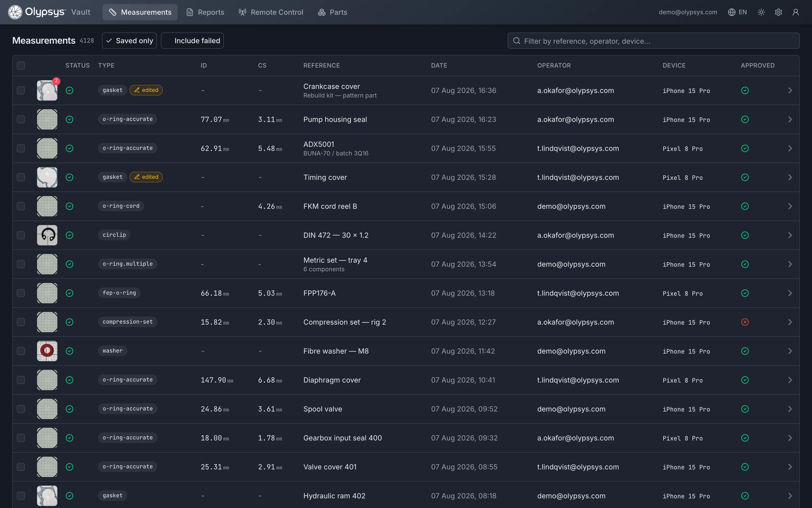Open the EN language dropdown
812x508 pixels.
737,12
